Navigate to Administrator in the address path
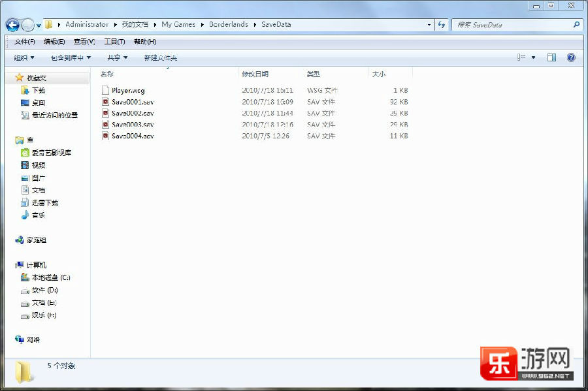588x391 pixels. pyautogui.click(x=87, y=24)
